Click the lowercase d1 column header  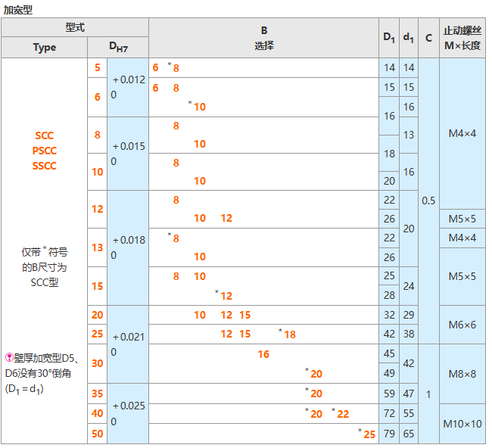click(x=409, y=38)
